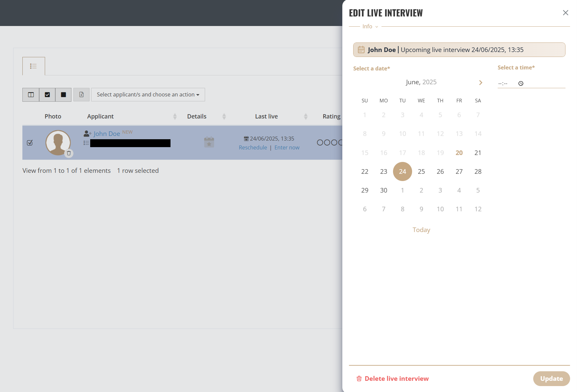The height and width of the screenshot is (392, 577).
Task: Open John Doe applicant link
Action: 107,134
